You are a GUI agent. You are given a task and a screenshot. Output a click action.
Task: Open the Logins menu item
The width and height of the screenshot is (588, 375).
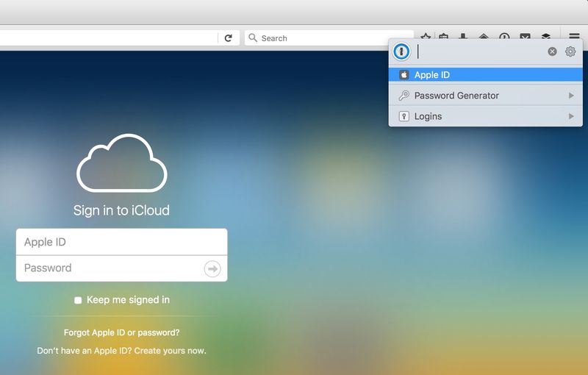(x=486, y=116)
